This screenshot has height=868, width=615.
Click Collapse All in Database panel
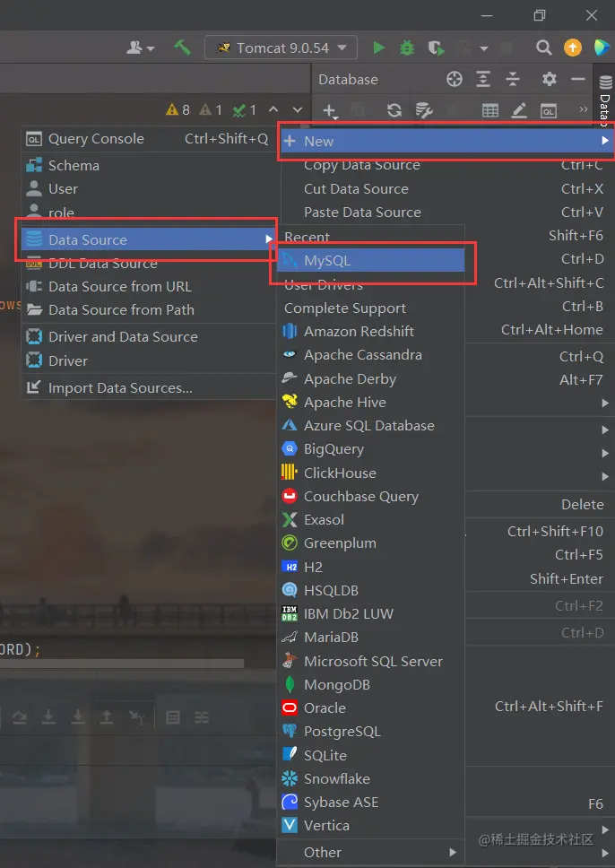coord(513,79)
